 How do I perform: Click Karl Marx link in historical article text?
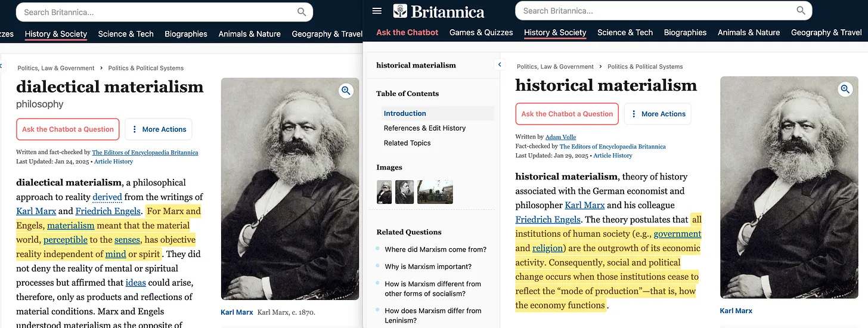(585, 205)
